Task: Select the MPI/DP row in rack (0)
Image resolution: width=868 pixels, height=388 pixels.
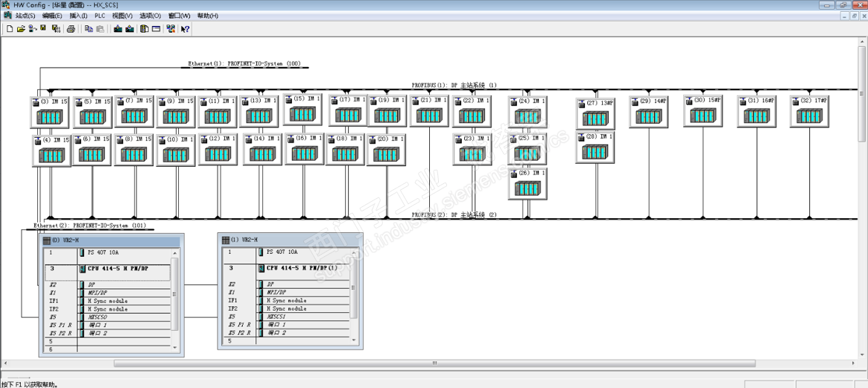Action: pyautogui.click(x=107, y=293)
